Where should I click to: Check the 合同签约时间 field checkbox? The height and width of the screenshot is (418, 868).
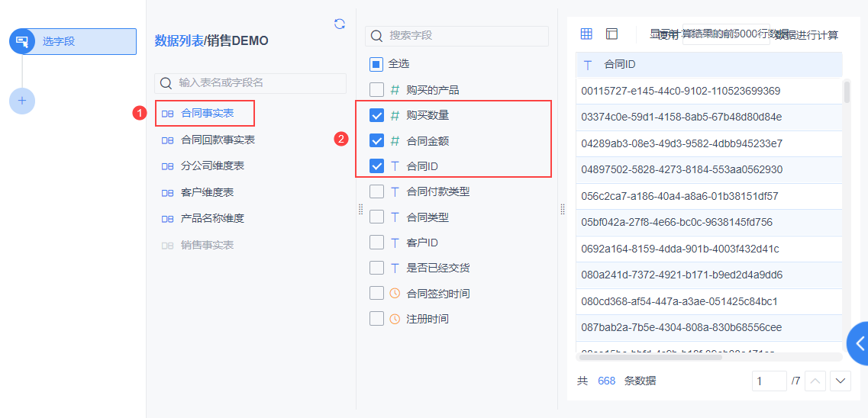point(376,293)
